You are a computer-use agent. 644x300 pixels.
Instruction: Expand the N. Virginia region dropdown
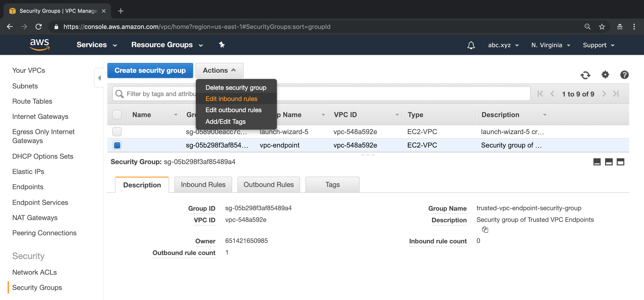pyautogui.click(x=550, y=45)
